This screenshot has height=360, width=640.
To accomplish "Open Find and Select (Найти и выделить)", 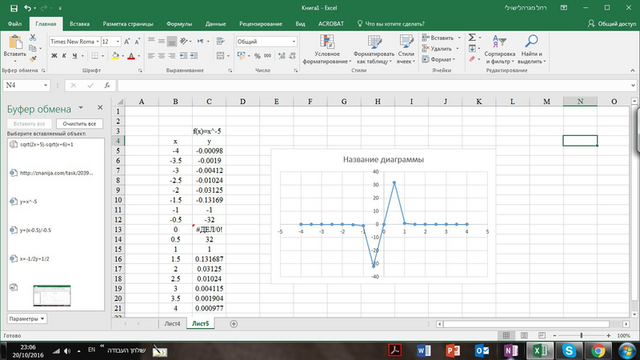I will (x=531, y=49).
